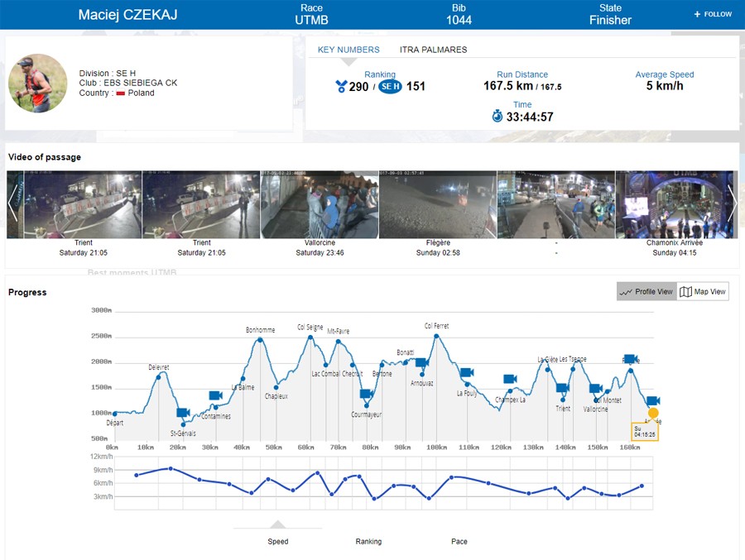Open the La Fouly video camera icon
The height and width of the screenshot is (560, 745).
tap(466, 373)
